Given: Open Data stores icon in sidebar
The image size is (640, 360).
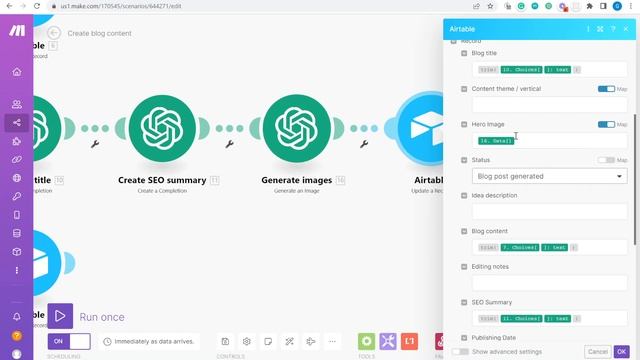Looking at the screenshot, I should 17,233.
